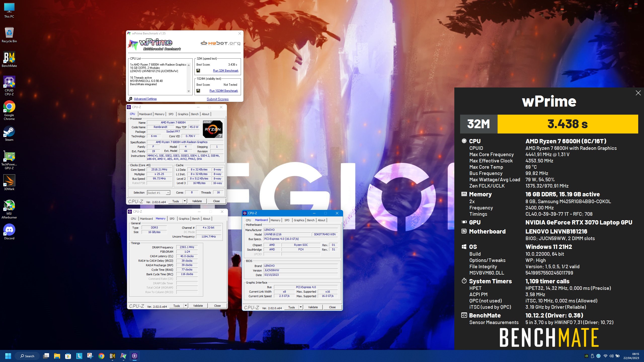
Task: Open the Windows Start menu
Action: 8,356
